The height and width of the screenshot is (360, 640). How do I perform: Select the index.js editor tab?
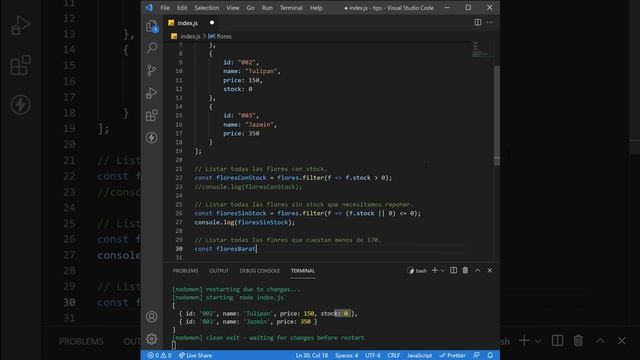tap(192, 23)
